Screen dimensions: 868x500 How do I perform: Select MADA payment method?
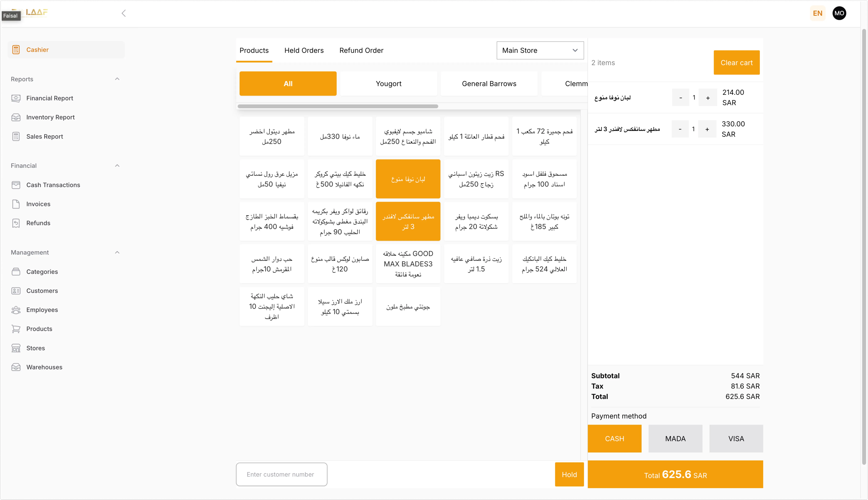[x=675, y=439]
